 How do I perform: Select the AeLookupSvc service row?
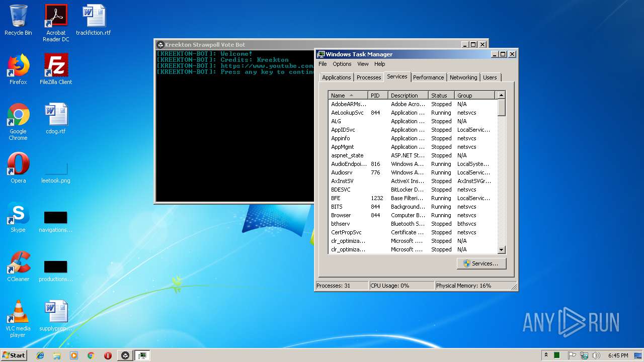coord(413,113)
